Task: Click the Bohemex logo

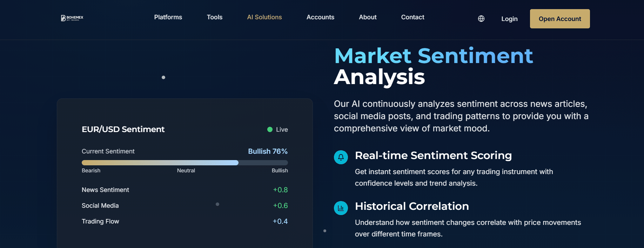Action: [72, 18]
